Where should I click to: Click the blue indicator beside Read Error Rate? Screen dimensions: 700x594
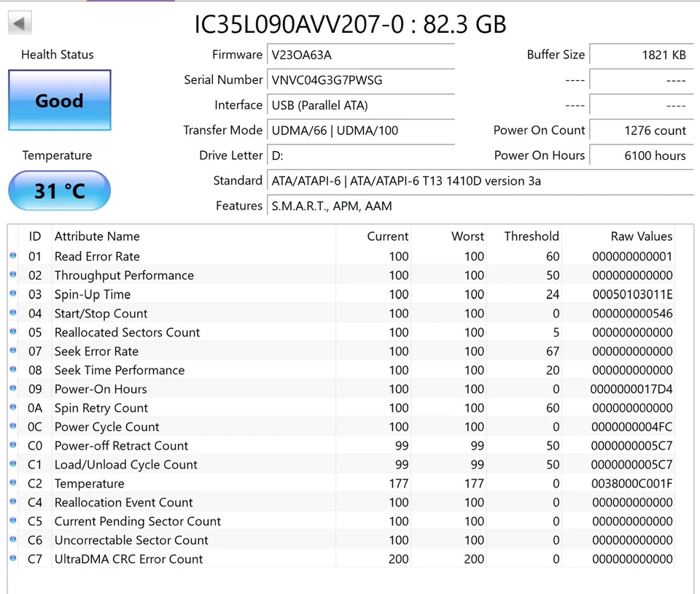coord(12,256)
